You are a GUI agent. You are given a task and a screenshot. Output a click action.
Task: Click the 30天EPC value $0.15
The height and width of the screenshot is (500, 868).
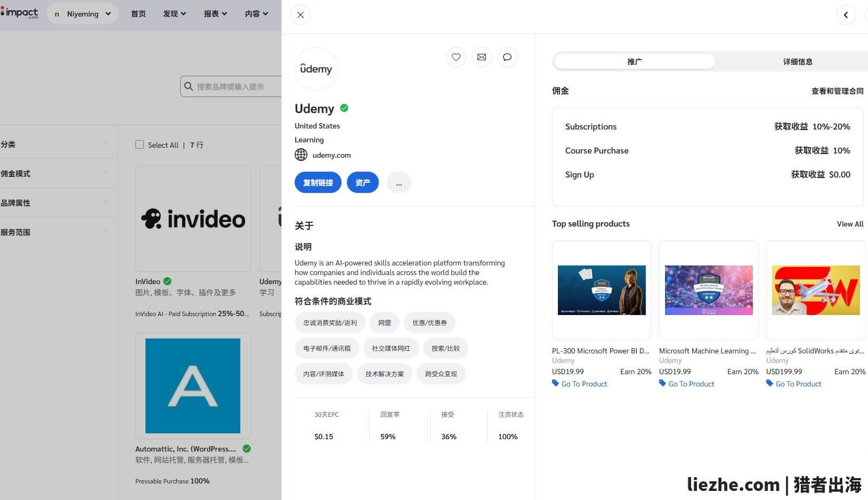(x=323, y=437)
